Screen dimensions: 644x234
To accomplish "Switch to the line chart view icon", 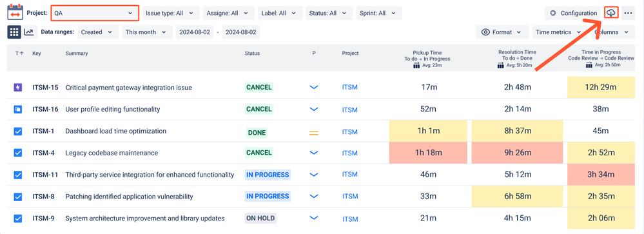I will 29,32.
